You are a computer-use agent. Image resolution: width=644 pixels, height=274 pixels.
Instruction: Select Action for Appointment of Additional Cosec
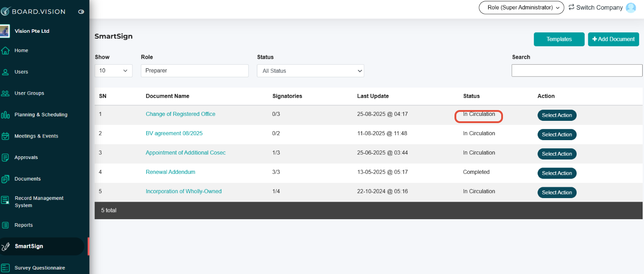[x=557, y=154]
